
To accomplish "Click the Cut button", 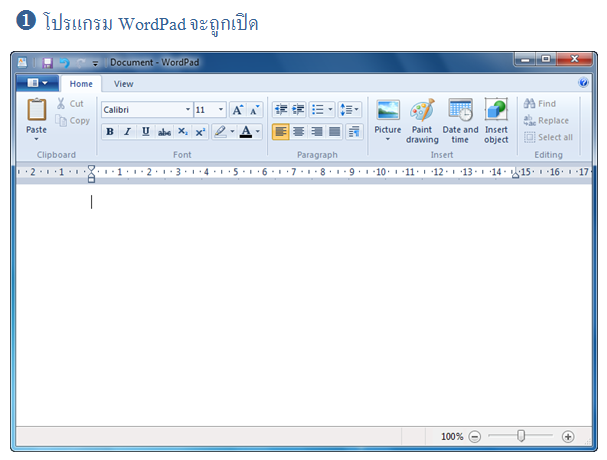I will 70,103.
